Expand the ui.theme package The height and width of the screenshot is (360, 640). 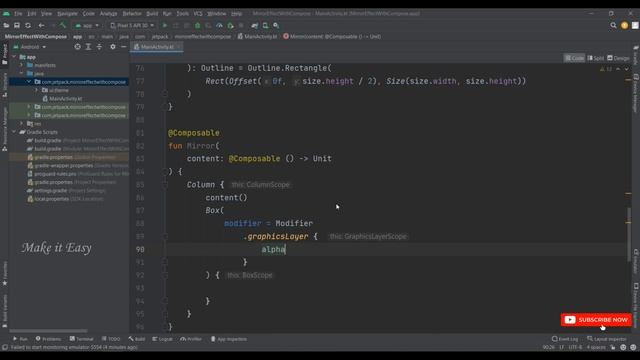coord(36,90)
